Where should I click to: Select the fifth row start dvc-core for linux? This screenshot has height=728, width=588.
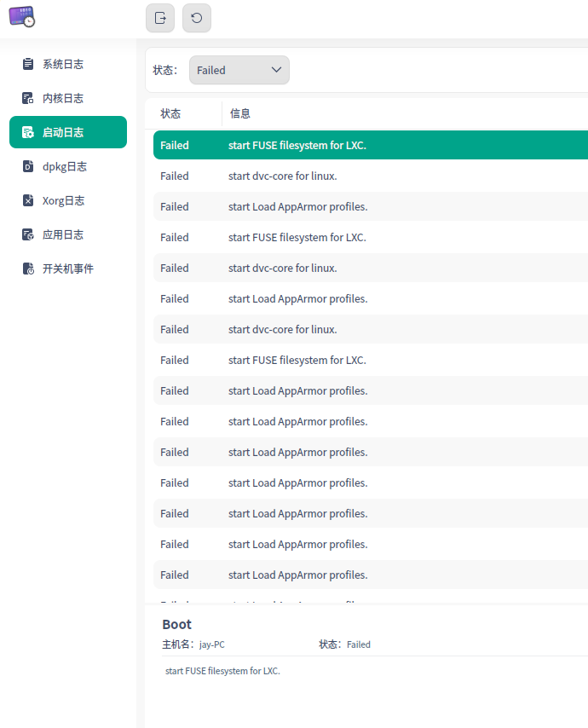point(371,268)
